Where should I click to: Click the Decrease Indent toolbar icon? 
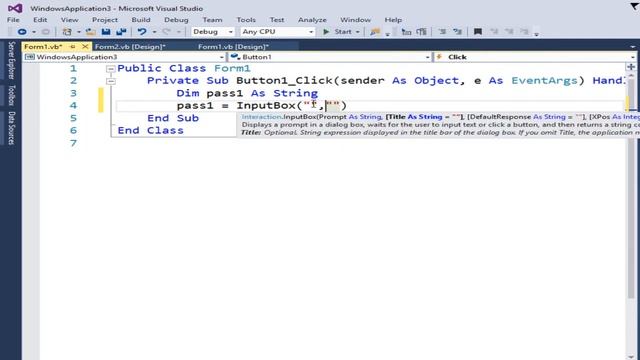point(442,31)
